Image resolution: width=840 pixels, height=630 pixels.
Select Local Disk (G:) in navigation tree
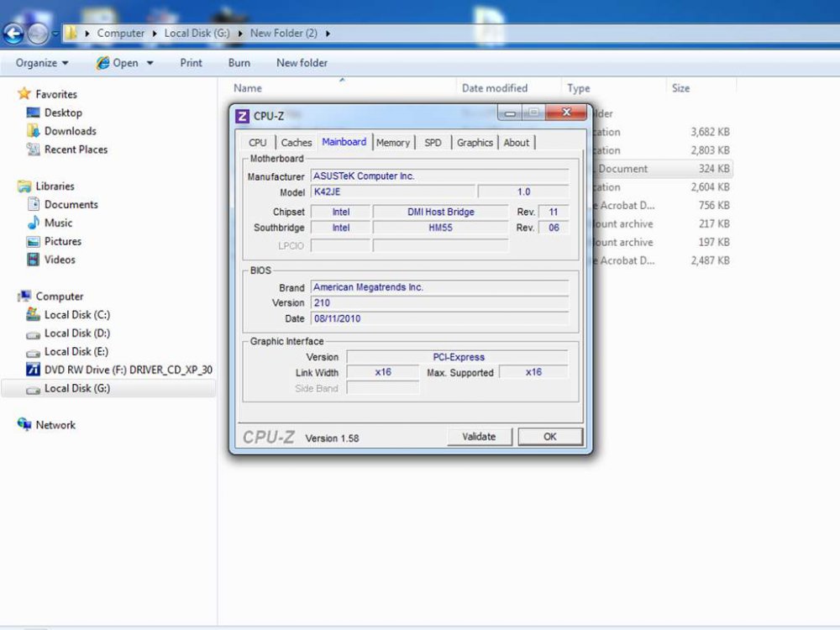(76, 388)
